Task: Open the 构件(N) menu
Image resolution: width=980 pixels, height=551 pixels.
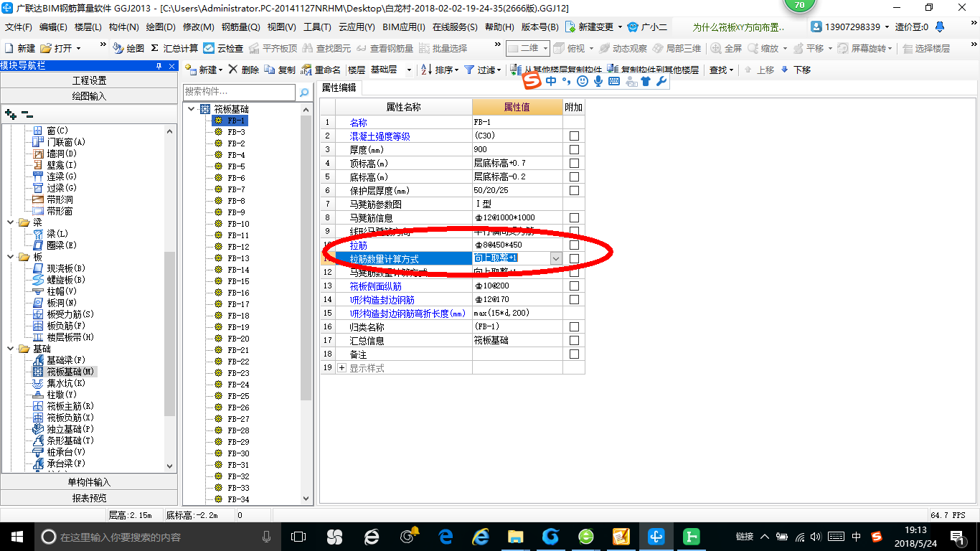Action: 124,27
